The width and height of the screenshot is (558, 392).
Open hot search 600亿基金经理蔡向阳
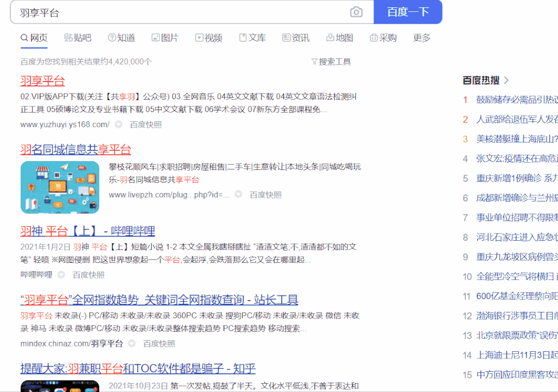(517, 296)
